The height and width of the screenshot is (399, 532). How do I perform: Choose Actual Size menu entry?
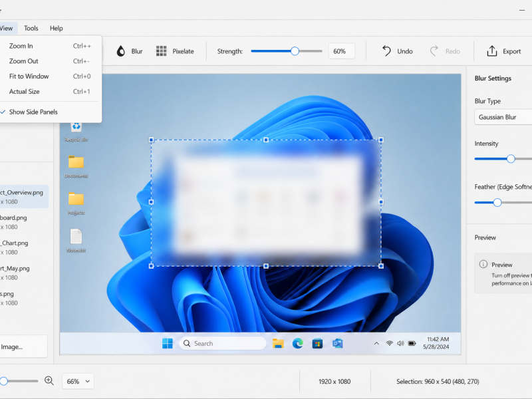[49, 92]
